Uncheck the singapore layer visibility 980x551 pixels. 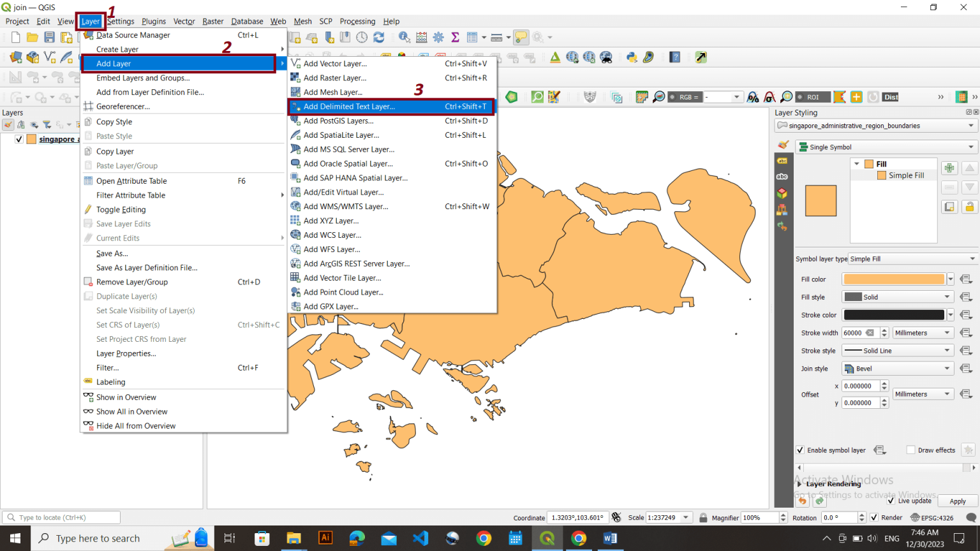(19, 139)
